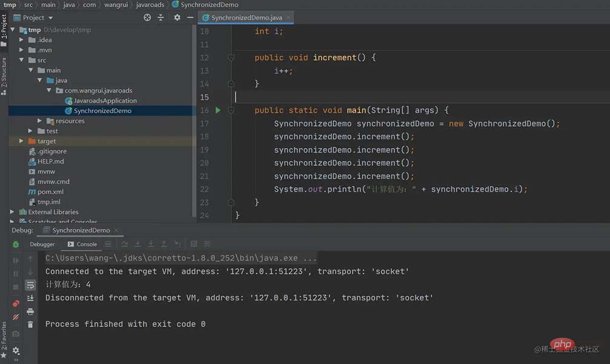The height and width of the screenshot is (364, 610).
Task: Toggle Mute Breakpoints slashed icon
Action: (16, 317)
